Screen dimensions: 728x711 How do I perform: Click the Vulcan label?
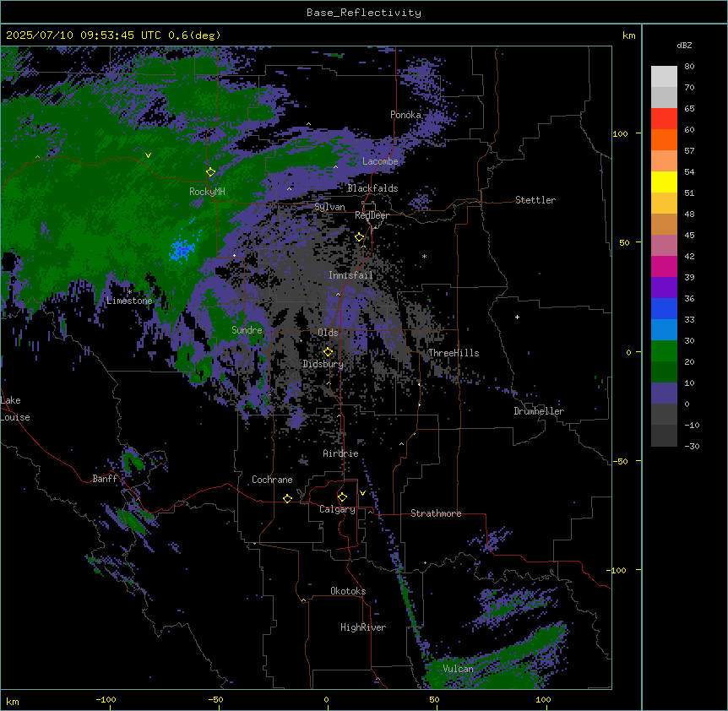pos(458,669)
